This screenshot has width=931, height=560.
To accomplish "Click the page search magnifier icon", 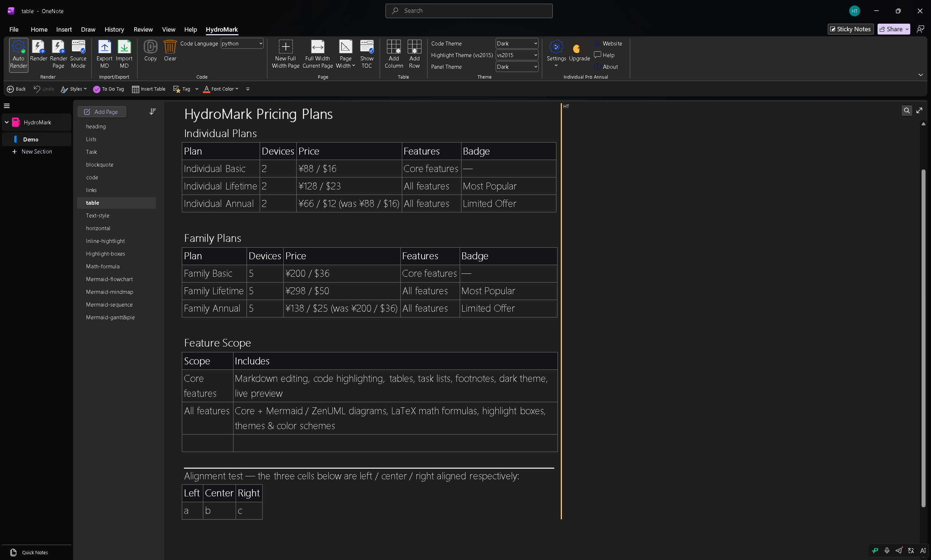I will (x=907, y=111).
